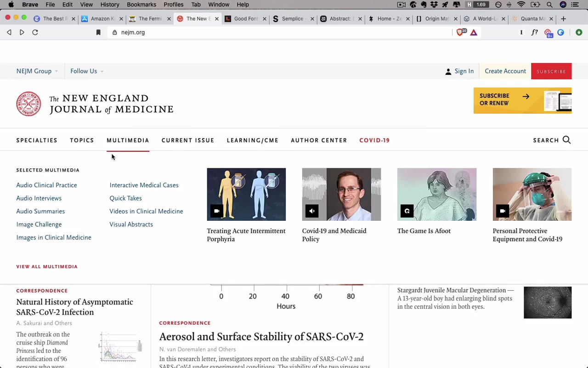Go back using the browser back arrow
This screenshot has width=588, height=368.
coord(9,32)
